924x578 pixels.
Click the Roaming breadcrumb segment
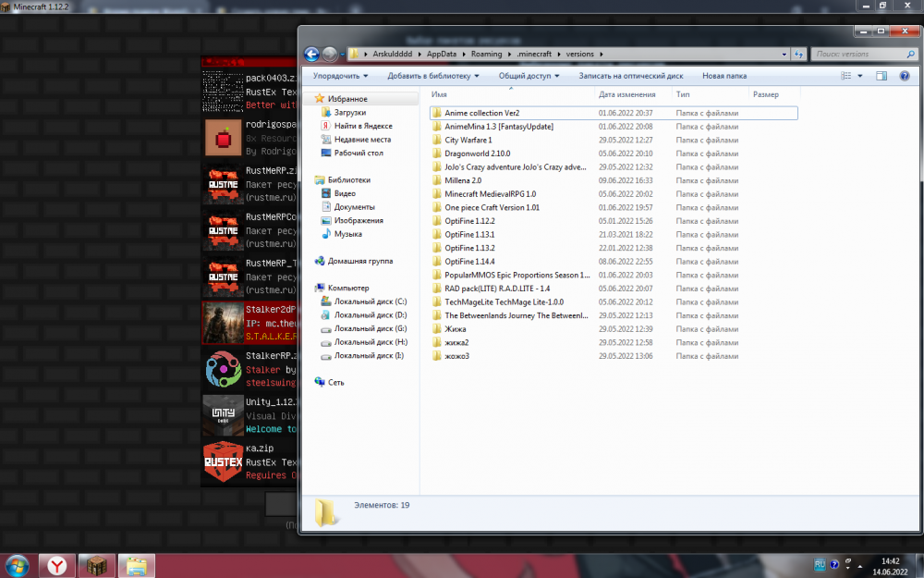coord(486,54)
